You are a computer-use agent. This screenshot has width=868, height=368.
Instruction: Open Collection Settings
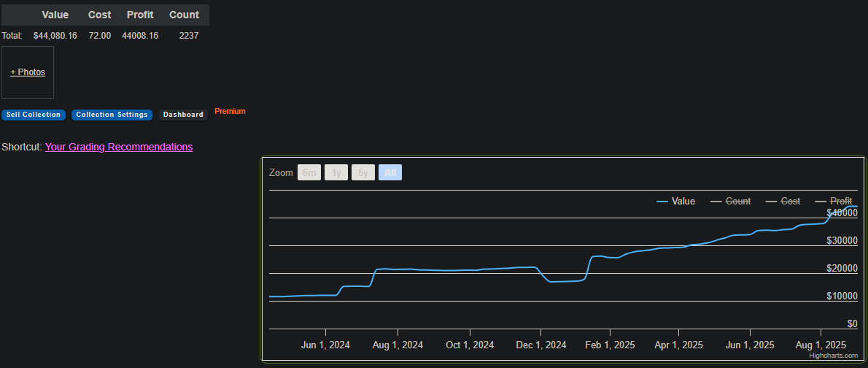tap(112, 115)
